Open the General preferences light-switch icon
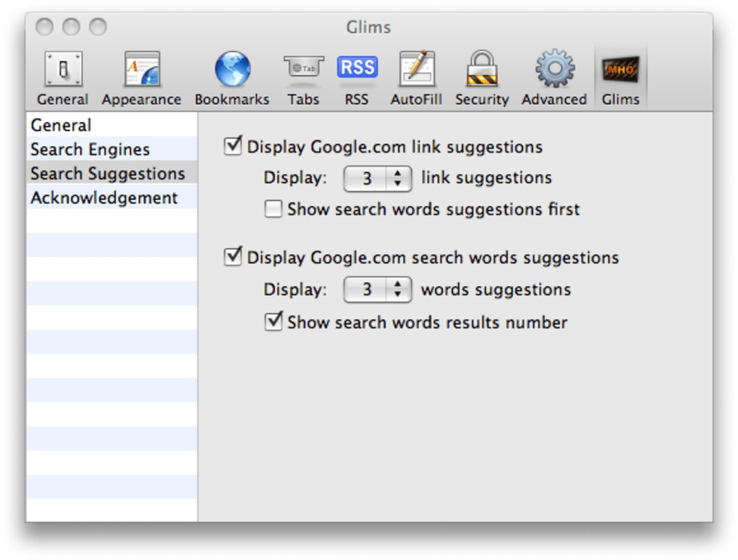This screenshot has width=738, height=560. click(x=63, y=71)
